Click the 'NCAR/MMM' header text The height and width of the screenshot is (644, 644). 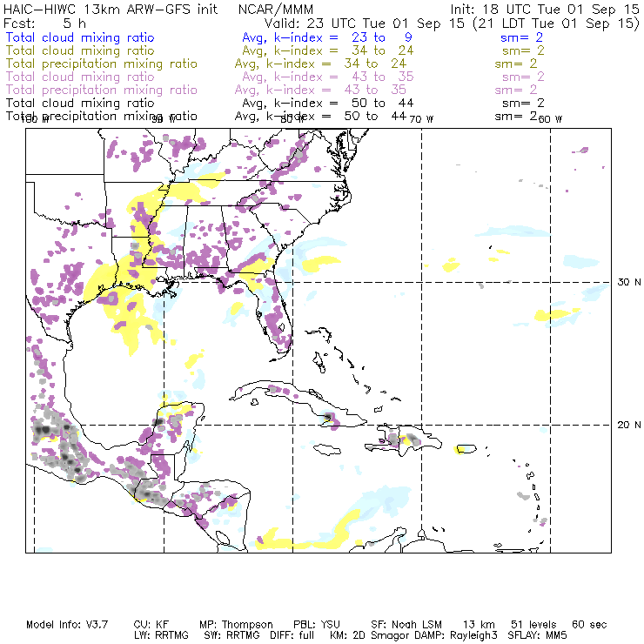pyautogui.click(x=276, y=9)
